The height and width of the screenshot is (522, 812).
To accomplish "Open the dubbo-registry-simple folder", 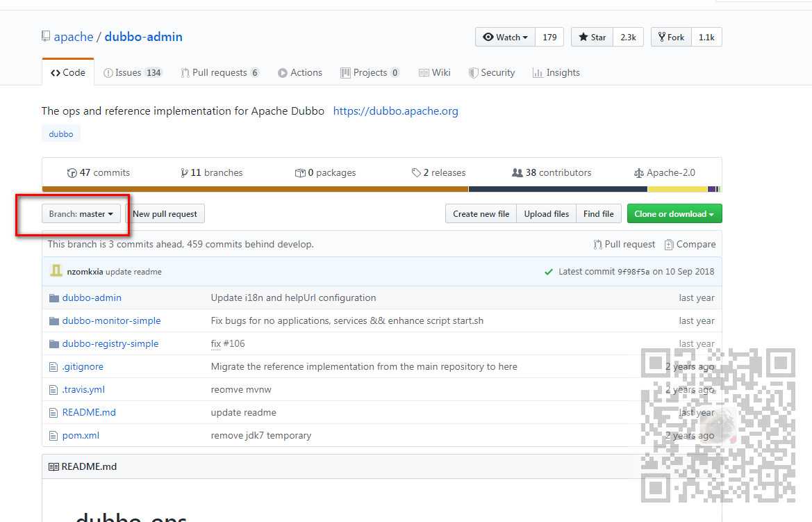I will pyautogui.click(x=110, y=343).
